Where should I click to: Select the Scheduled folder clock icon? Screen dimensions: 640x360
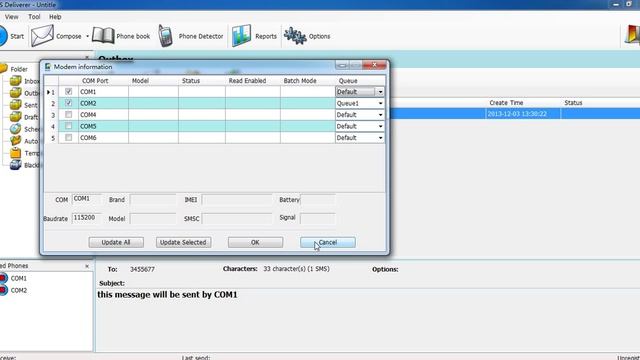16,129
